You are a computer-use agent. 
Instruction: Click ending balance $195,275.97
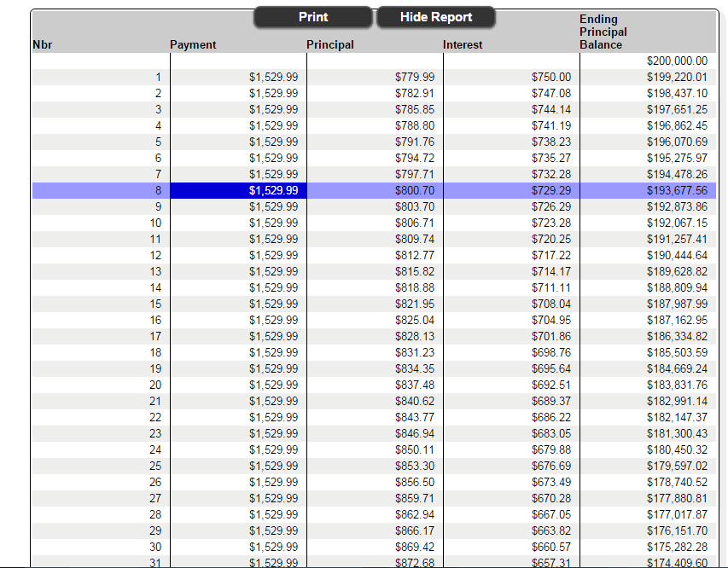(x=677, y=159)
